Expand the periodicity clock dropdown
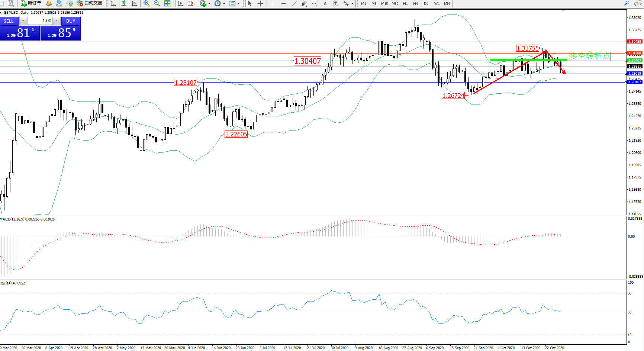644x351 pixels. pyautogui.click(x=224, y=4)
